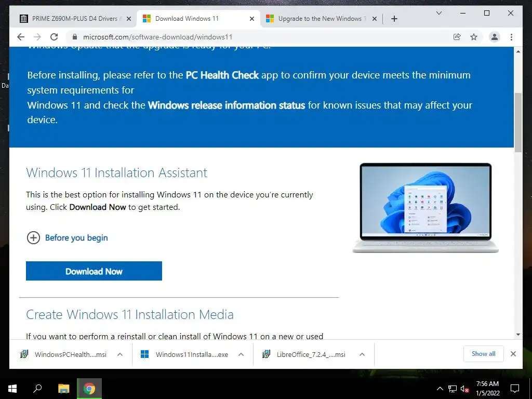
Task: Bookmark this page with the star
Action: [x=474, y=37]
